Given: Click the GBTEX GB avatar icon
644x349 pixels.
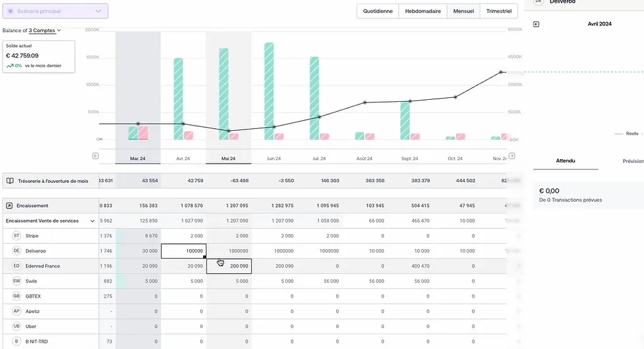Looking at the screenshot, I should coord(16,296).
